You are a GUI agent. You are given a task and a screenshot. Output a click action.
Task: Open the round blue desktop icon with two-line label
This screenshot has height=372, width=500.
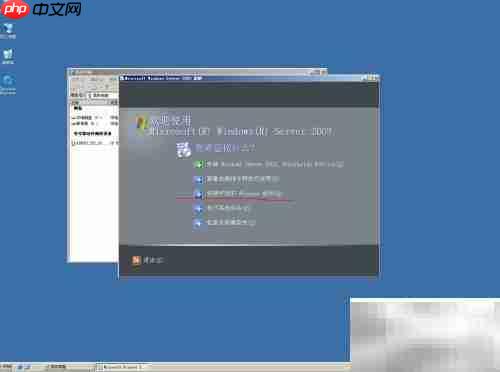[x=8, y=85]
